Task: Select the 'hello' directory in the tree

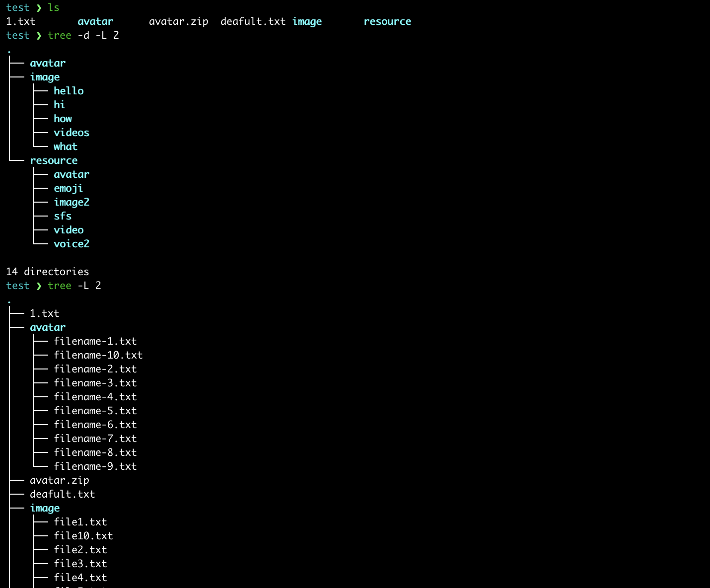Action: [69, 91]
